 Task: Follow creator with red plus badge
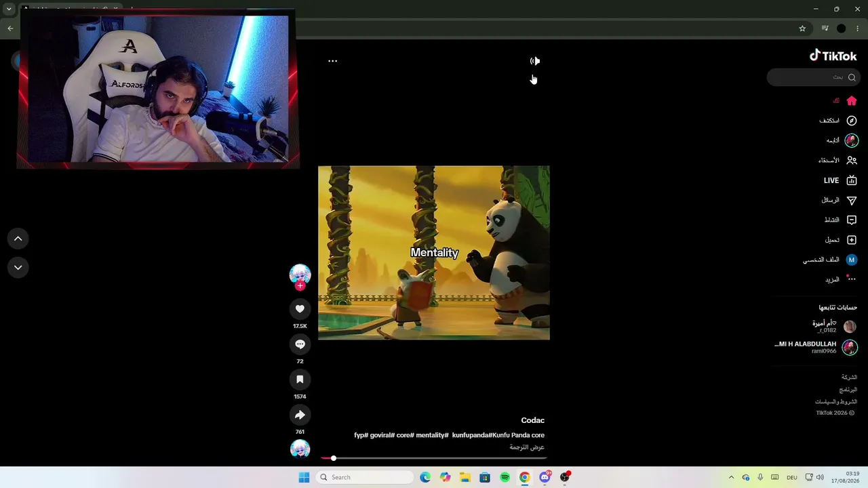(300, 286)
